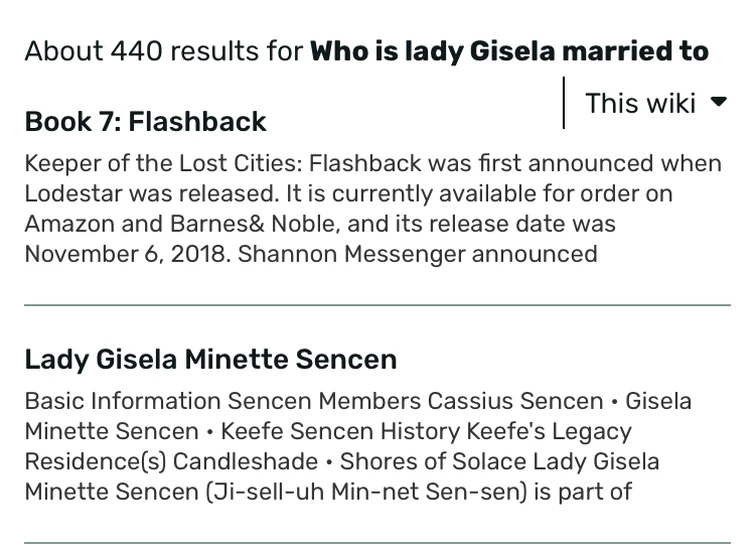Click Basic Information in the Gisela snippet
755x547 pixels.
pos(122,401)
